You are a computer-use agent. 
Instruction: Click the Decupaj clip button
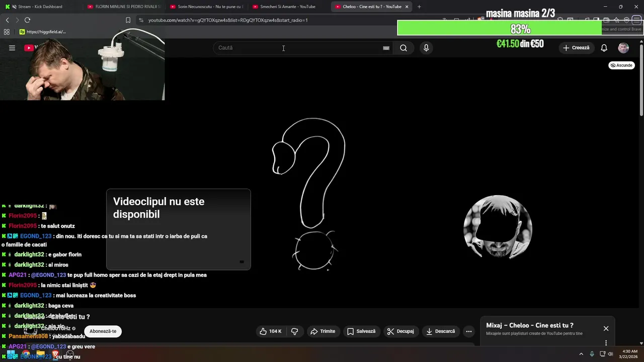[400, 331]
